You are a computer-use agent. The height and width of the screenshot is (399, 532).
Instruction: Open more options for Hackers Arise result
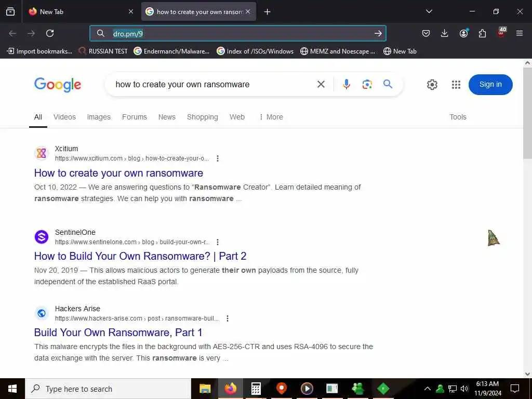click(228, 318)
